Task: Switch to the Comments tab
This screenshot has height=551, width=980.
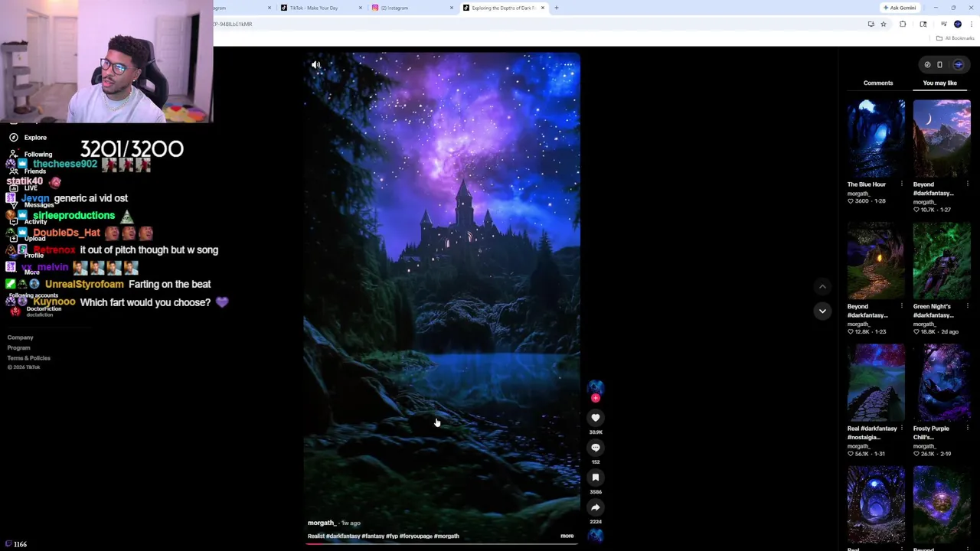Action: pos(878,83)
